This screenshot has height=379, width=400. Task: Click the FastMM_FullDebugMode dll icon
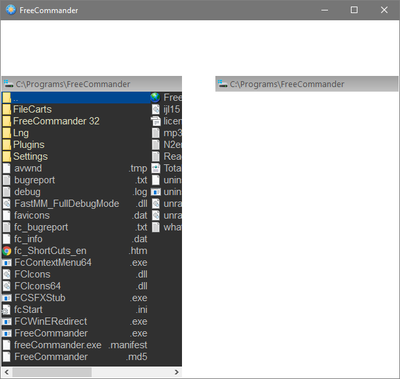7,204
